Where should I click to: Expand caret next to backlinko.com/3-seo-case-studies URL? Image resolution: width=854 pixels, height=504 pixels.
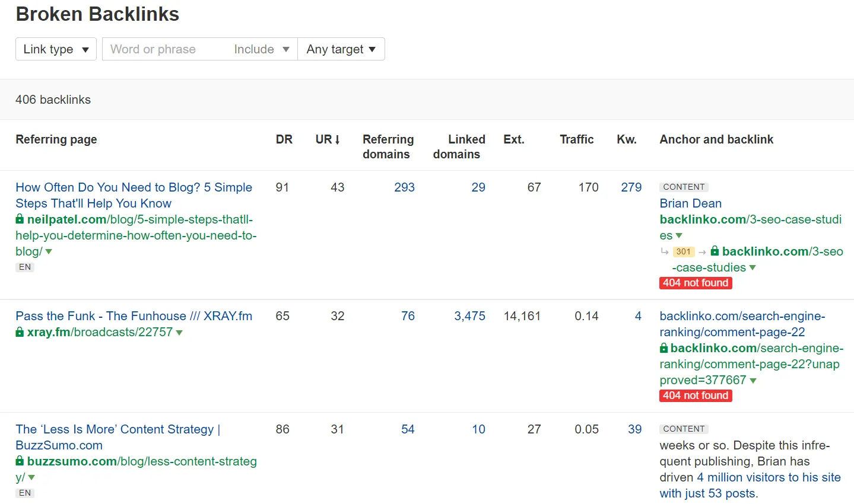[679, 236]
